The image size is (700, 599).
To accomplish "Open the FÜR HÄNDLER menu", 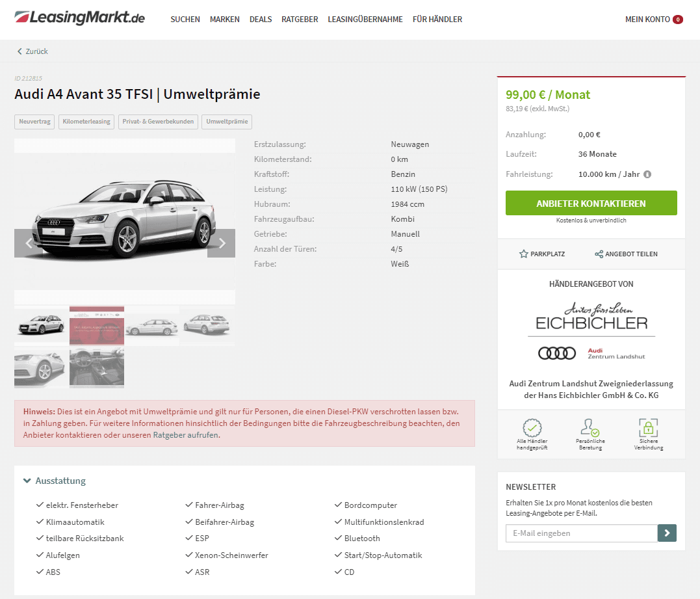I will (x=437, y=20).
